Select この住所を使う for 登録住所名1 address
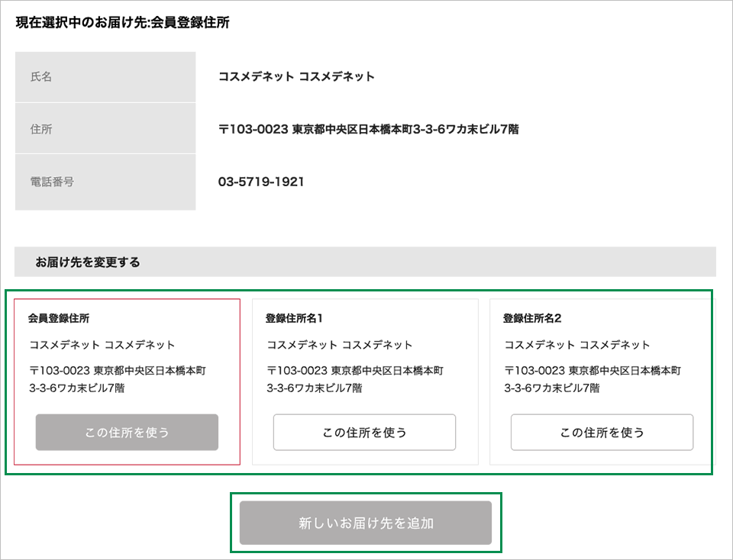 click(364, 432)
